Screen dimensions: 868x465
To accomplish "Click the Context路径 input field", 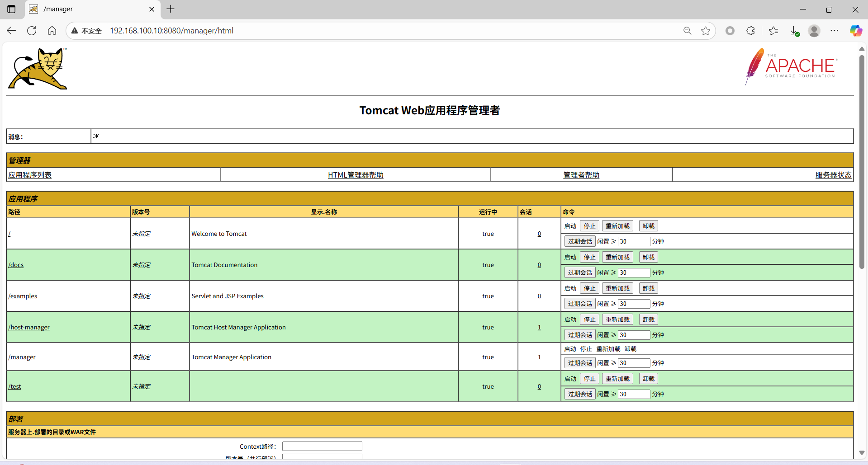I will tap(322, 446).
